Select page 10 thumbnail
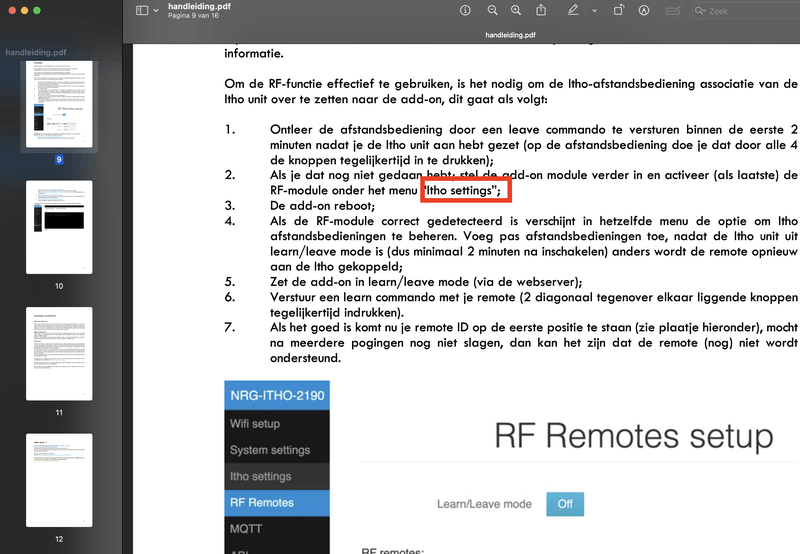 (x=59, y=227)
